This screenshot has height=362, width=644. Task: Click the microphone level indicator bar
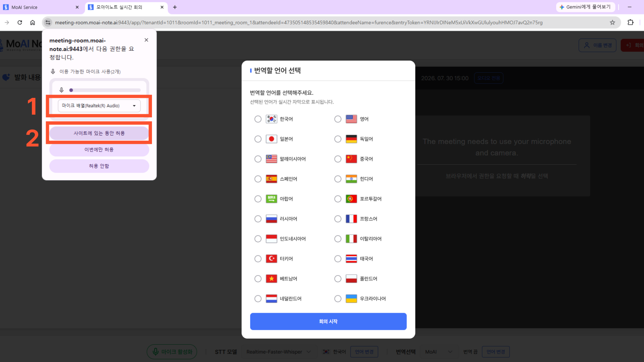pyautogui.click(x=105, y=90)
